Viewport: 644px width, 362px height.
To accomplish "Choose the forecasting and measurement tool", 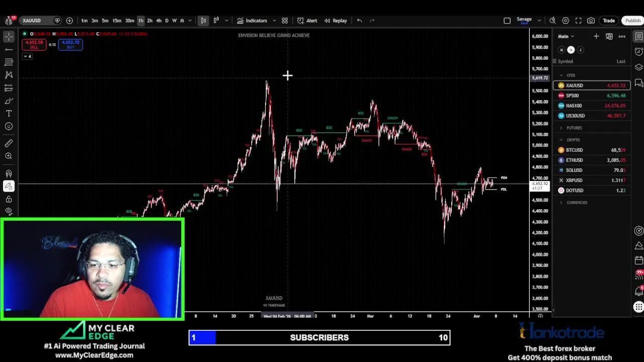I will 9,88.
